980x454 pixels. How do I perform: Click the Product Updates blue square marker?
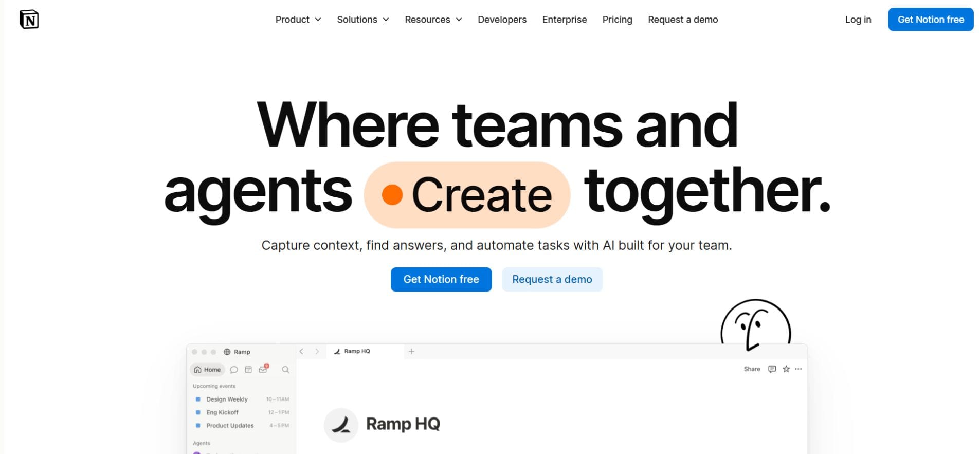click(198, 426)
